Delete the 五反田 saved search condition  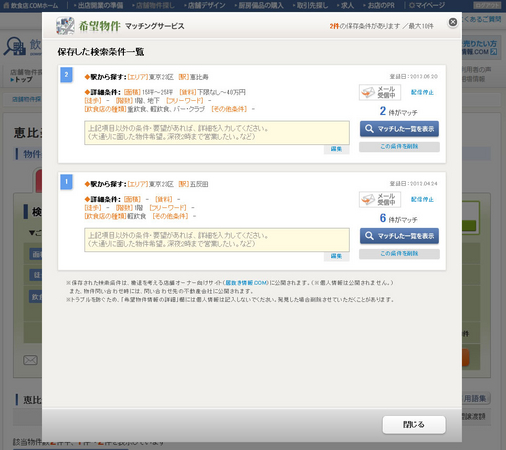399,254
